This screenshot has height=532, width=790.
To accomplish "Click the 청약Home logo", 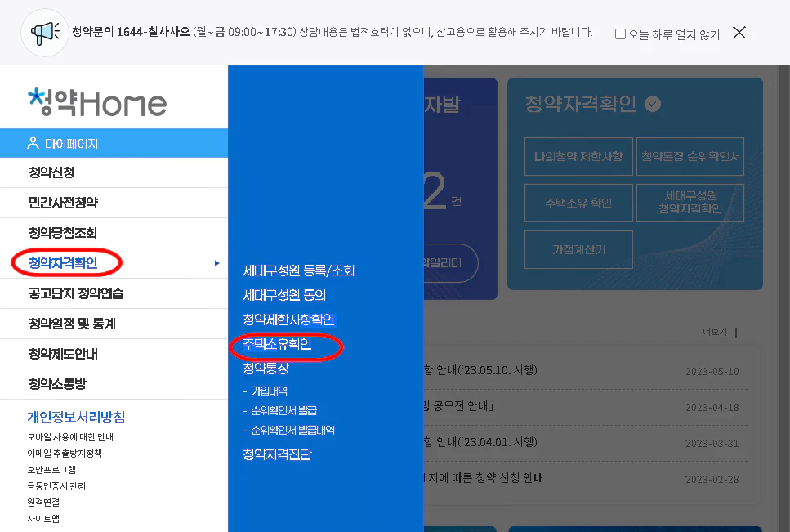I will (x=97, y=102).
